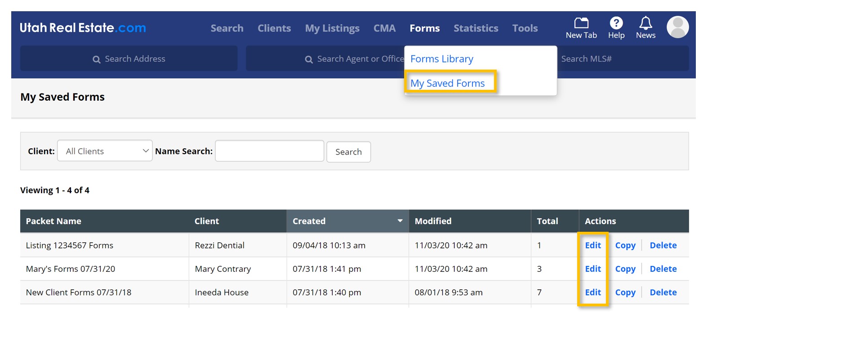The width and height of the screenshot is (868, 349).
Task: Sort table by Packet Name header
Action: coord(53,221)
